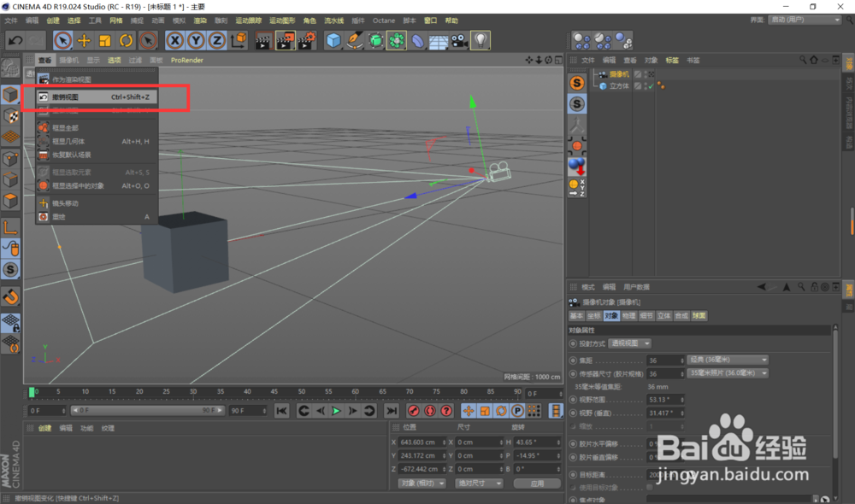
Task: Choose 撤销视图 Ctrl+Shift+Z menu entry
Action: point(97,97)
